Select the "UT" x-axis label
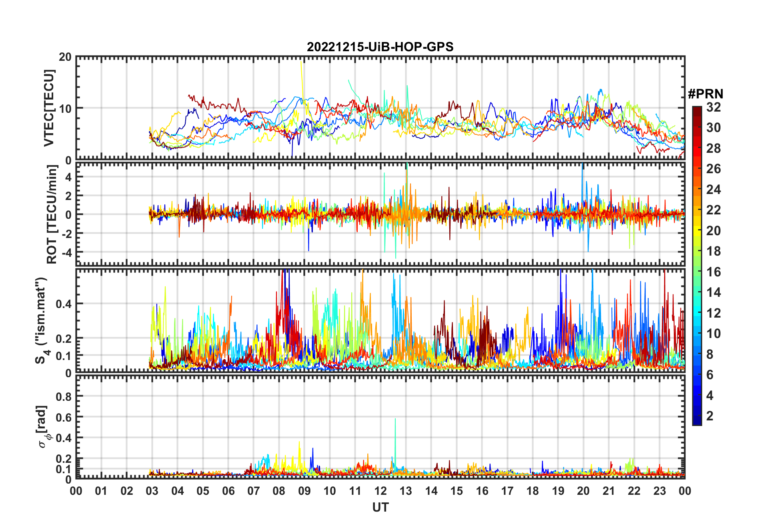The height and width of the screenshot is (532, 761). [380, 508]
